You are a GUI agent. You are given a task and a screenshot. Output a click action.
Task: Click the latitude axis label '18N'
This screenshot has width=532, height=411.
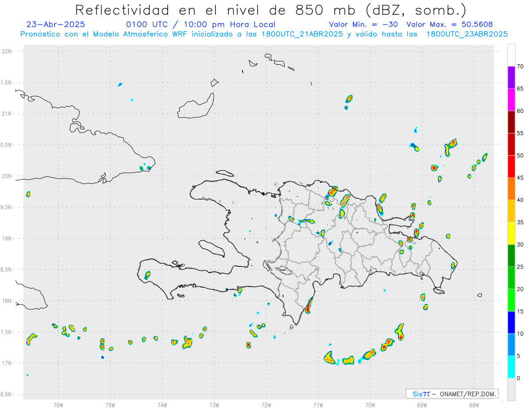tap(8, 301)
